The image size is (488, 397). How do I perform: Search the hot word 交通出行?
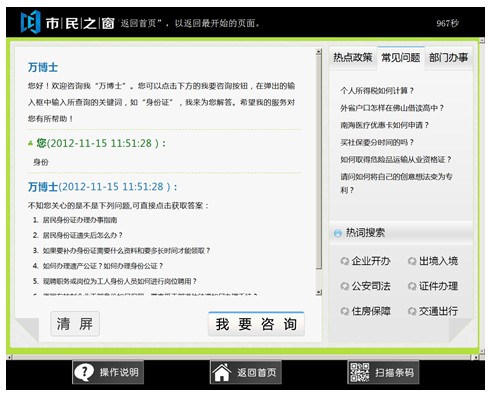click(438, 311)
